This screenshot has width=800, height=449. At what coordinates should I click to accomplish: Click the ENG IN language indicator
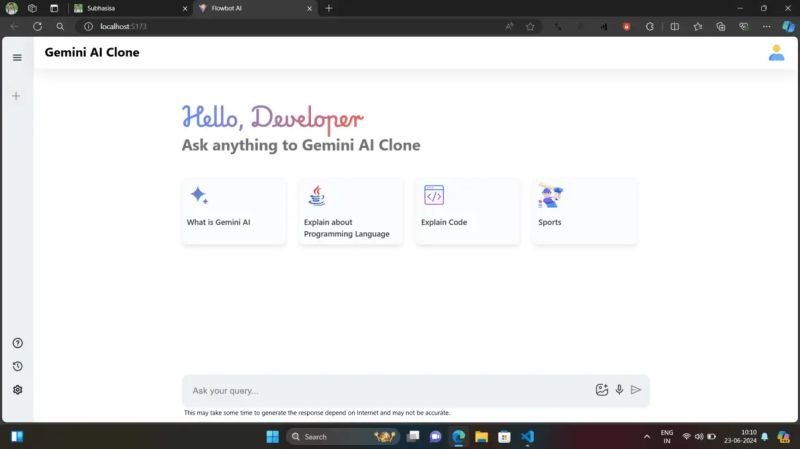click(x=667, y=437)
